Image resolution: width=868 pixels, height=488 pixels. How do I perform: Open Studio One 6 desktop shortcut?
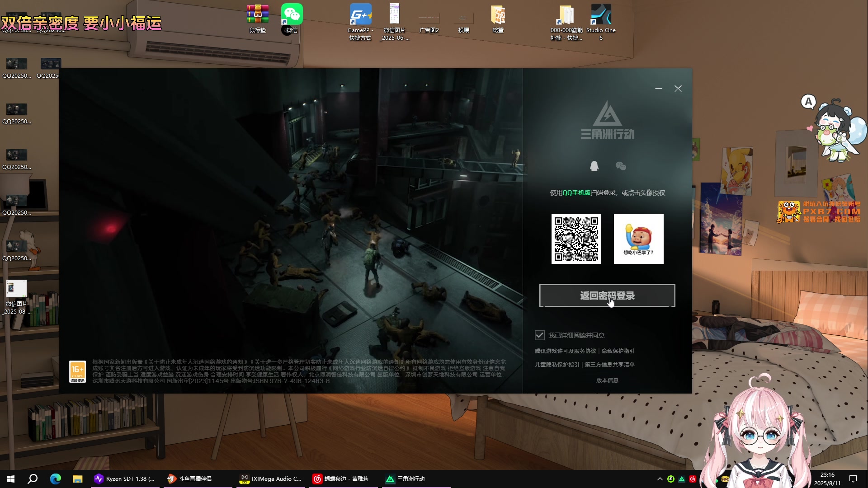[x=601, y=22]
